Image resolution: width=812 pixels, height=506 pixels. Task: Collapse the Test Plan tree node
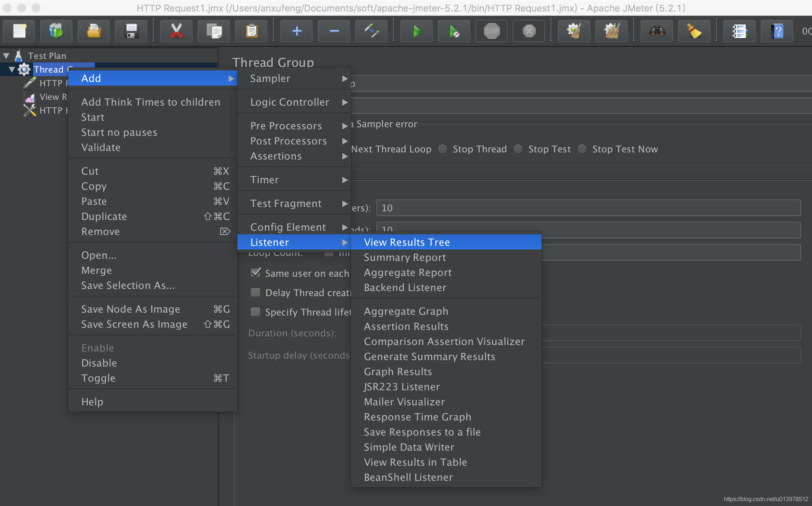point(6,56)
